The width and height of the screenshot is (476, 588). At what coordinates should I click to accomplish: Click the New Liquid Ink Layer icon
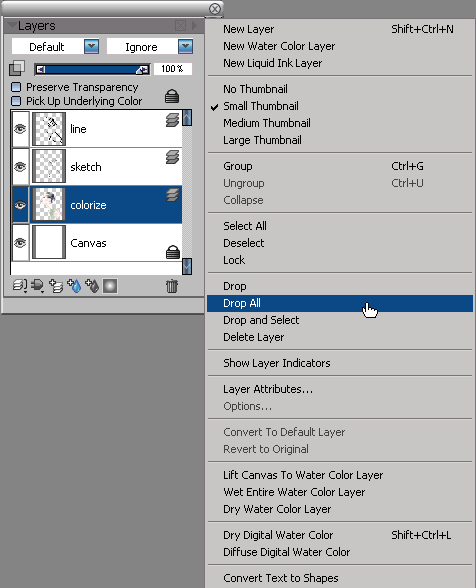point(92,286)
